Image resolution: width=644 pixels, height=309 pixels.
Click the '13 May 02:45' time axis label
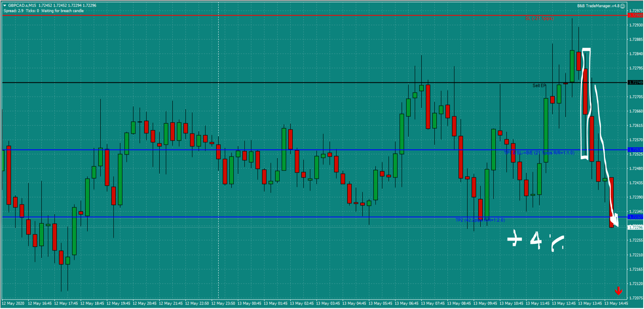[302, 303]
